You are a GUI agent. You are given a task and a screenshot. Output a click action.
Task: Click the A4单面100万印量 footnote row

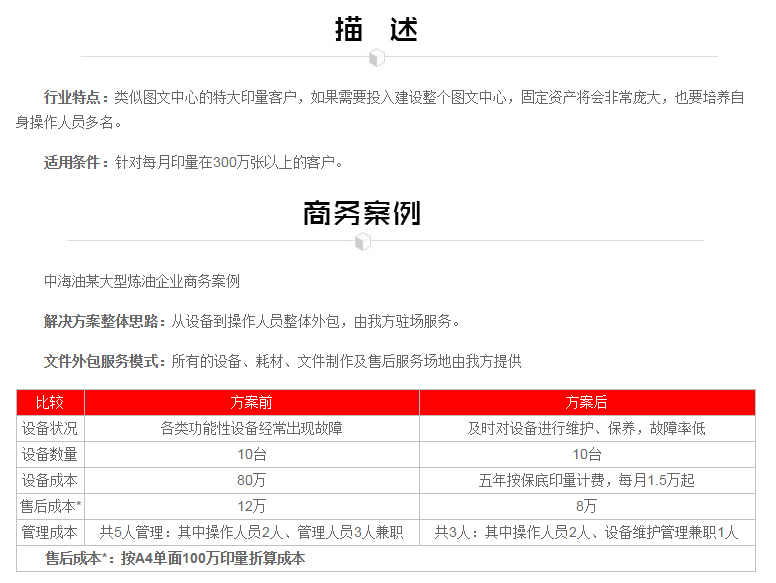pyautogui.click(x=175, y=558)
